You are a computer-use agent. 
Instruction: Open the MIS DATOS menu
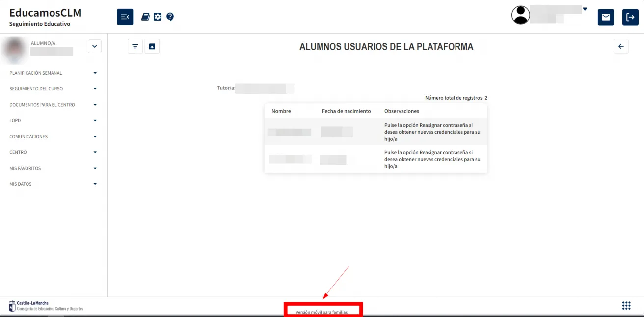pos(95,184)
